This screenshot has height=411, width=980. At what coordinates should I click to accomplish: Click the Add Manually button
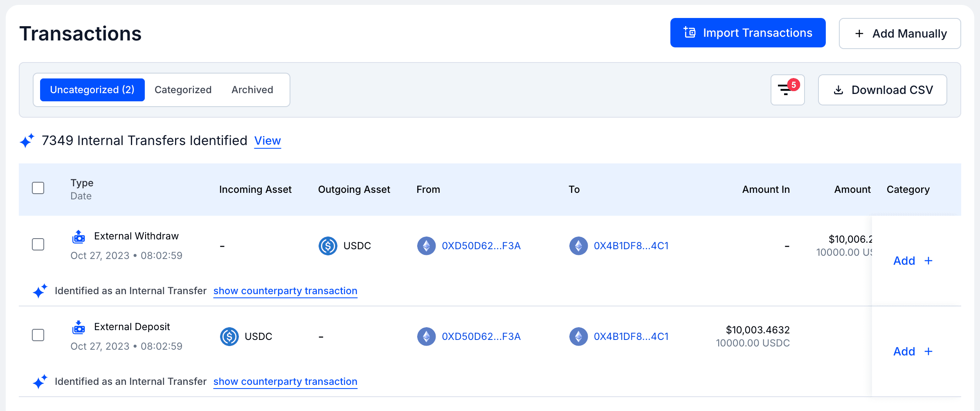(899, 34)
